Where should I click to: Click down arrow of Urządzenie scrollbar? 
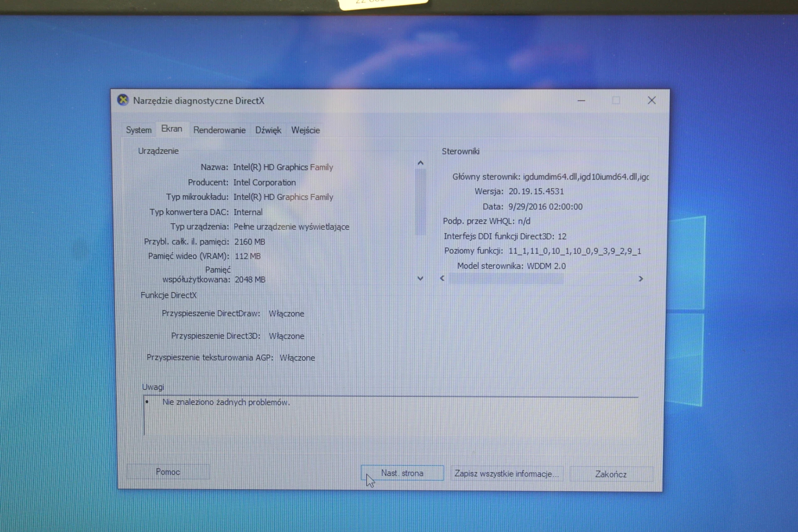point(421,278)
